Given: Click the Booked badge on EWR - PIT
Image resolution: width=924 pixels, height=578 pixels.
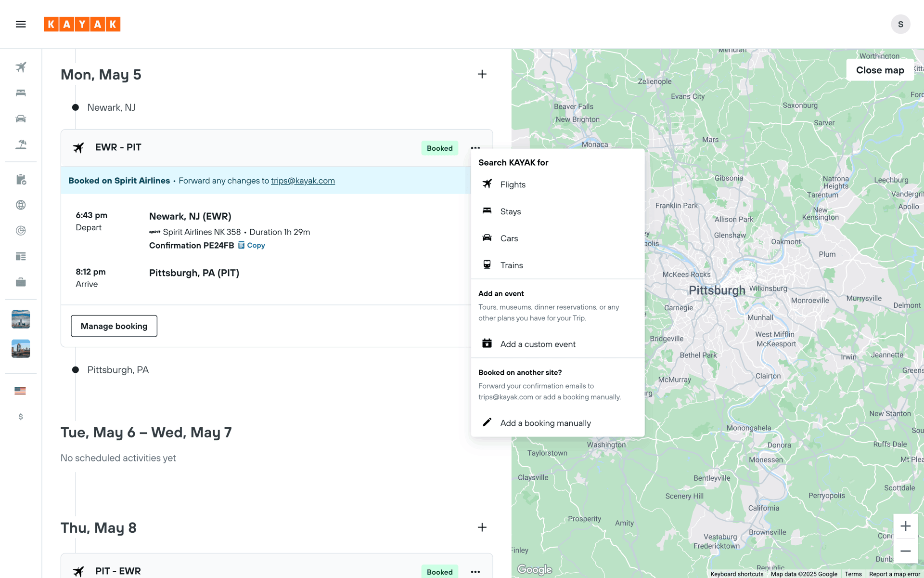Looking at the screenshot, I should point(439,148).
